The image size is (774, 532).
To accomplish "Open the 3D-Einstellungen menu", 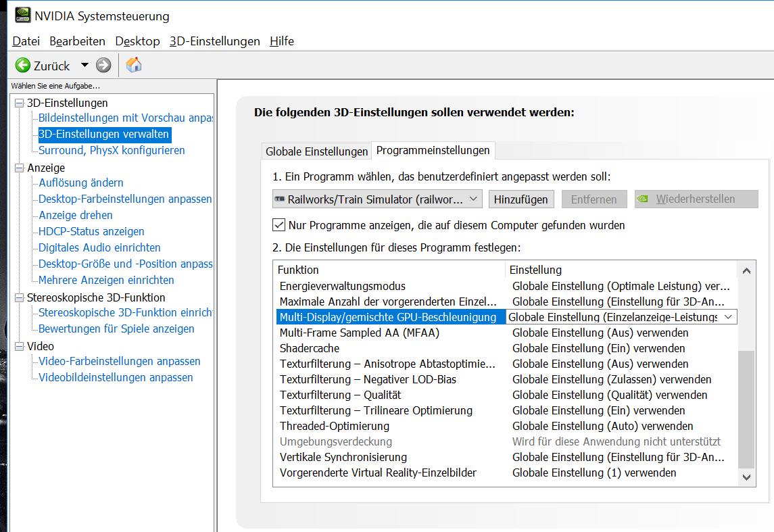I will tap(214, 41).
